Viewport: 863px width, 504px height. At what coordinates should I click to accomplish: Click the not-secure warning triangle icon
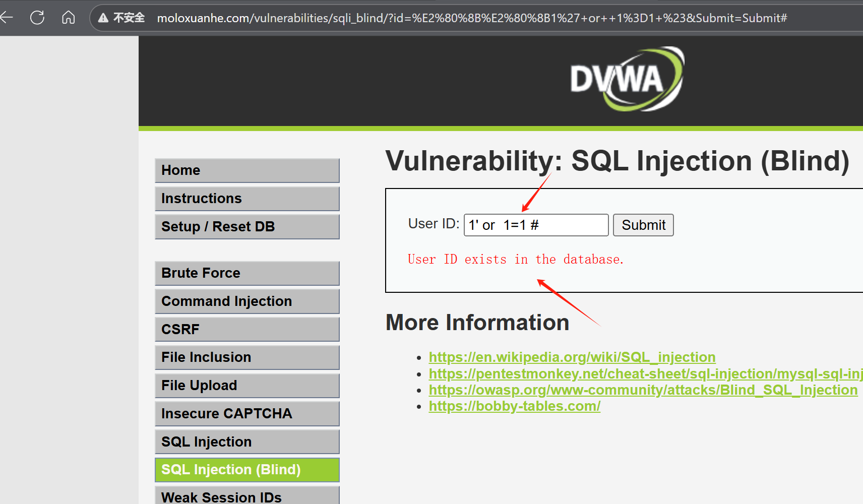click(x=103, y=18)
